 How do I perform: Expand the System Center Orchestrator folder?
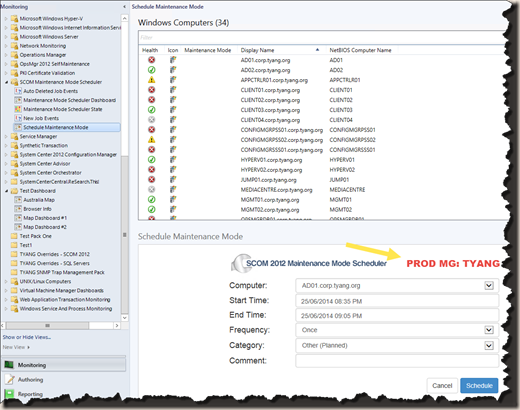pyautogui.click(x=6, y=173)
